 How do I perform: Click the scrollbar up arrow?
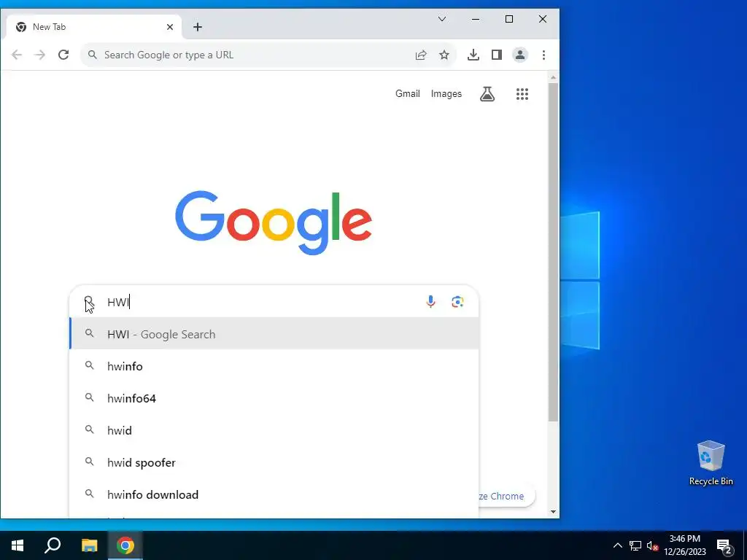[x=553, y=77]
